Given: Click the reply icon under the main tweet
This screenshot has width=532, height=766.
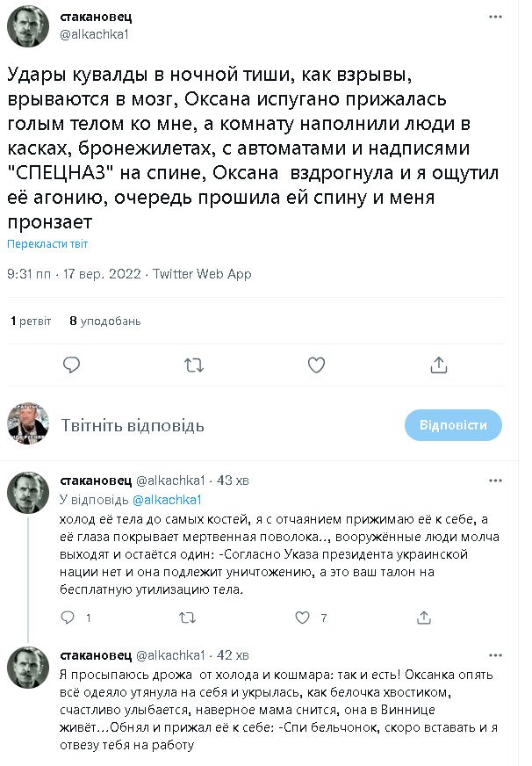Looking at the screenshot, I should click(73, 365).
